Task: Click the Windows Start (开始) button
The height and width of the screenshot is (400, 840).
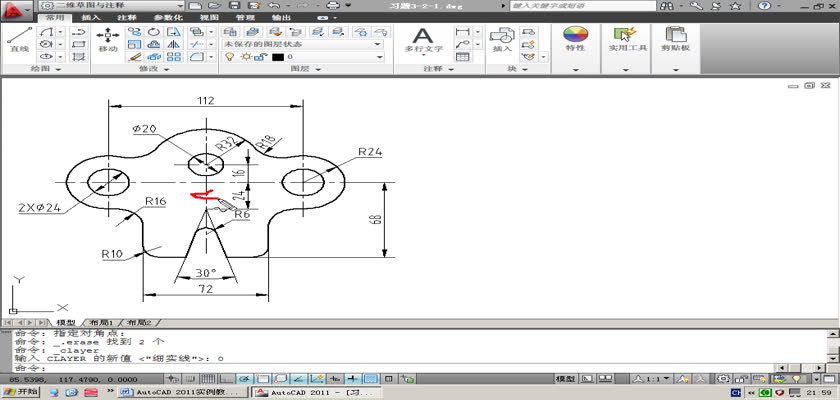Action: tap(20, 393)
